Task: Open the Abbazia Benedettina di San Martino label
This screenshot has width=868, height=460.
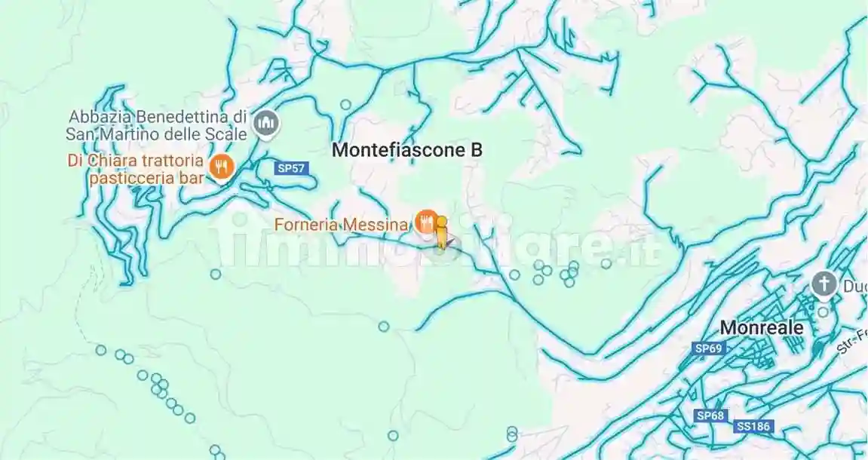Action: (156, 125)
